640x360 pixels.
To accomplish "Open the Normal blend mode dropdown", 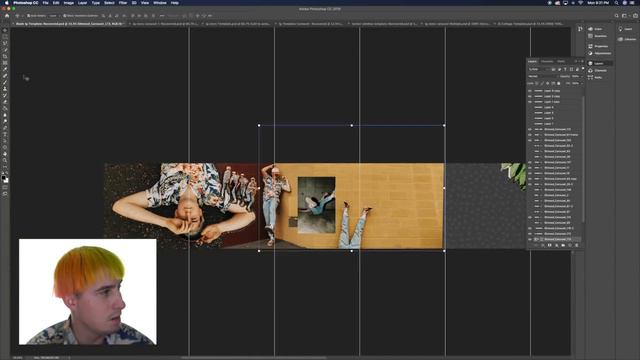I will [x=543, y=76].
